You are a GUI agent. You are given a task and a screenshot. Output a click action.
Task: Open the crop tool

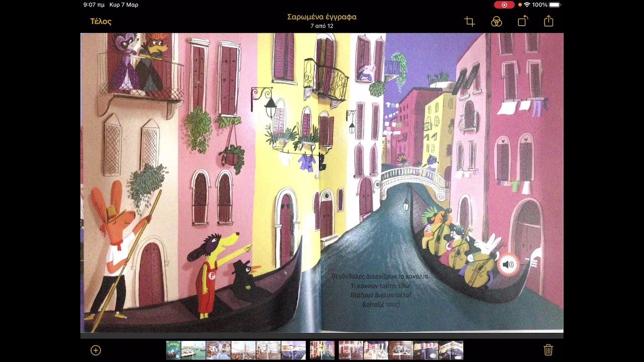point(470,22)
